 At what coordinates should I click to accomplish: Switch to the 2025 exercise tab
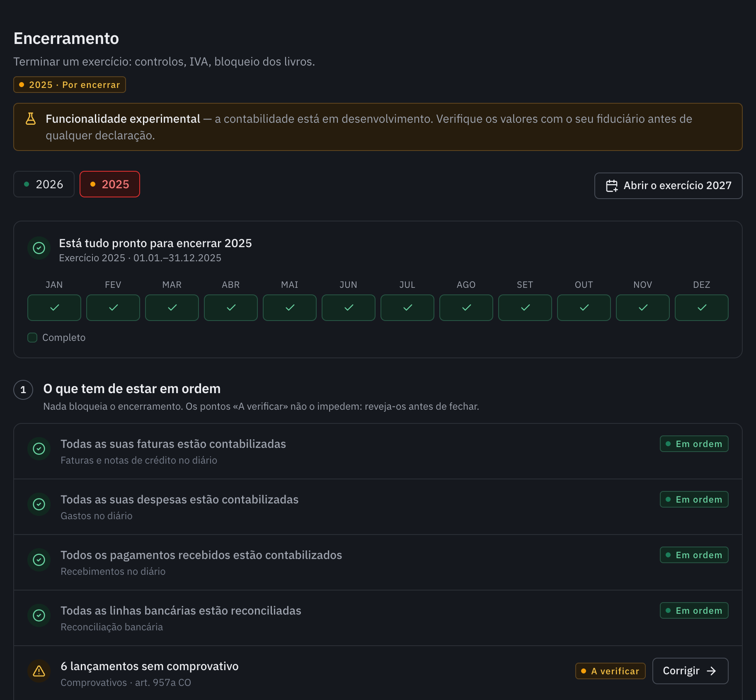pos(110,184)
